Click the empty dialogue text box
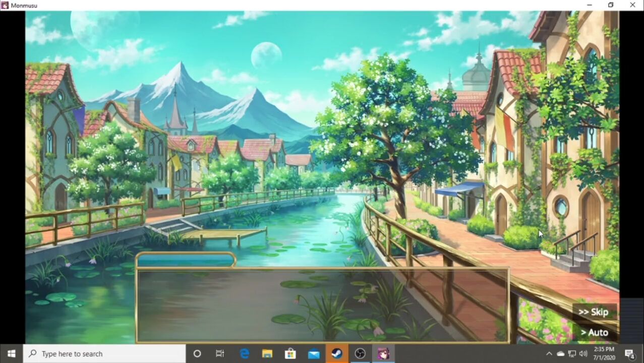 coord(322,305)
